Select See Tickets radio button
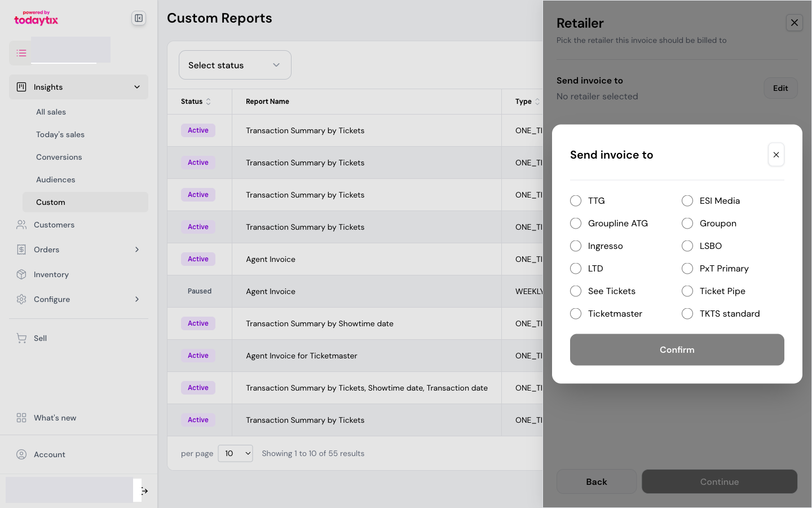The width and height of the screenshot is (812, 508). [576, 291]
